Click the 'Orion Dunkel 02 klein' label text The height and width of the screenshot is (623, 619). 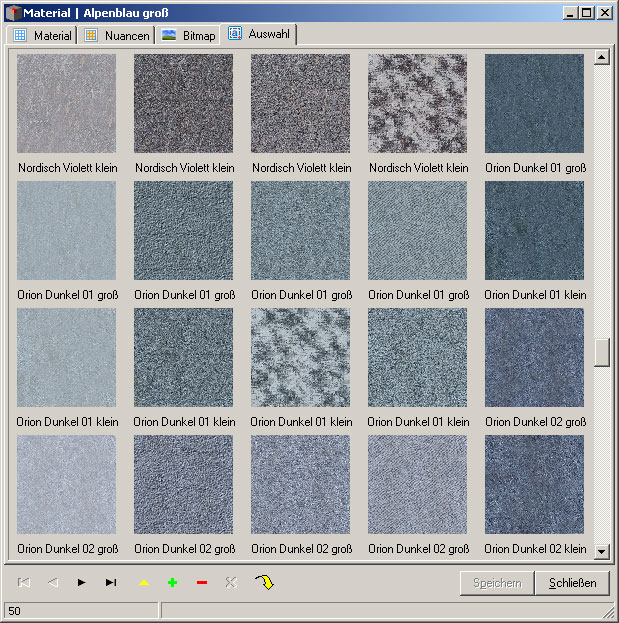click(x=535, y=549)
